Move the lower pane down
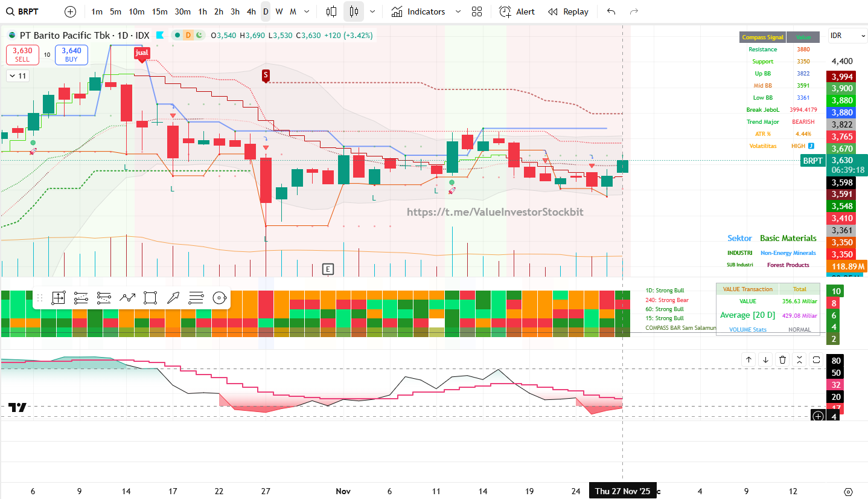This screenshot has height=499, width=868. [x=765, y=359]
